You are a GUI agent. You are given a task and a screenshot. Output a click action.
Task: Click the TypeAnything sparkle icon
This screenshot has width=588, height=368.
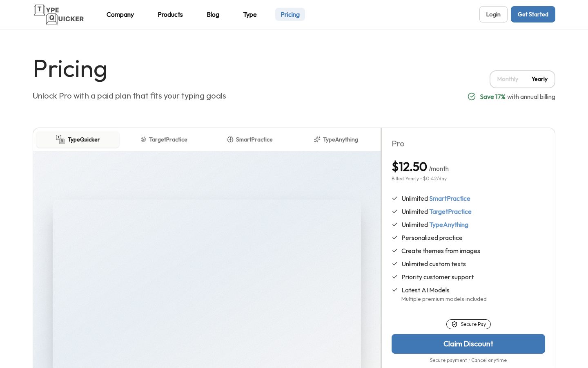(317, 139)
